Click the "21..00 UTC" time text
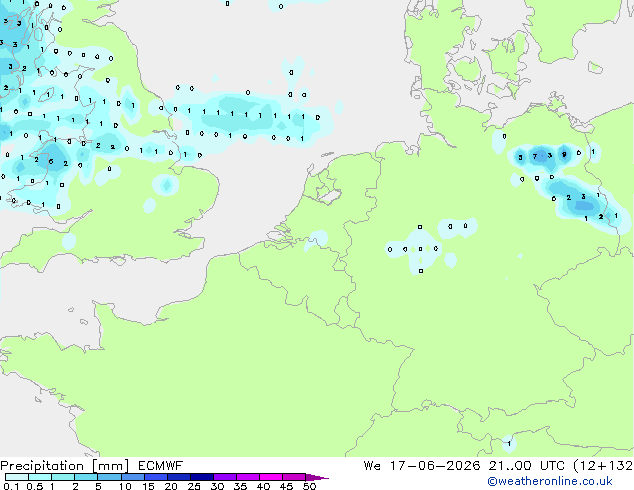 click(526, 466)
